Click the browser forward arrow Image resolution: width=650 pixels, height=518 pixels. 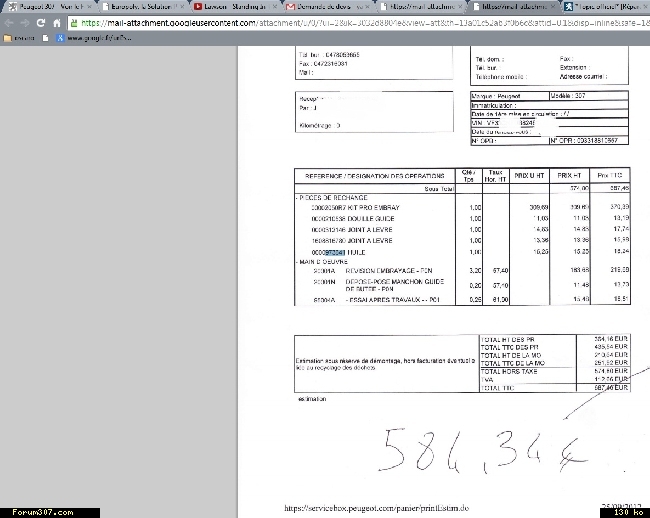coord(25,23)
